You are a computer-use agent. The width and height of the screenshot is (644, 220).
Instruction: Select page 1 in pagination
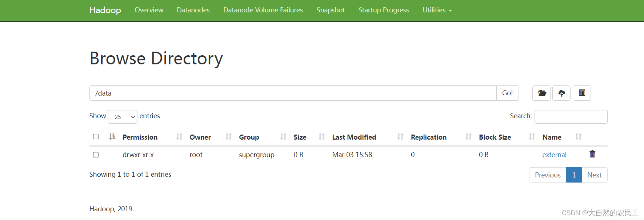pyautogui.click(x=574, y=175)
